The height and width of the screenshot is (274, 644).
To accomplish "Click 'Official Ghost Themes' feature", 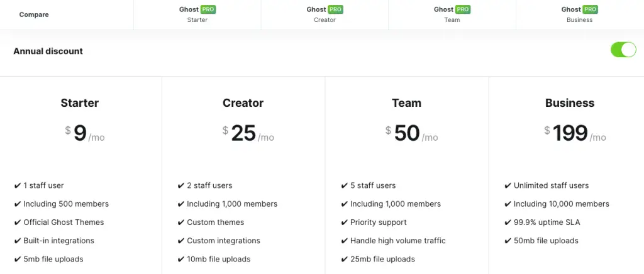I will (x=64, y=222).
